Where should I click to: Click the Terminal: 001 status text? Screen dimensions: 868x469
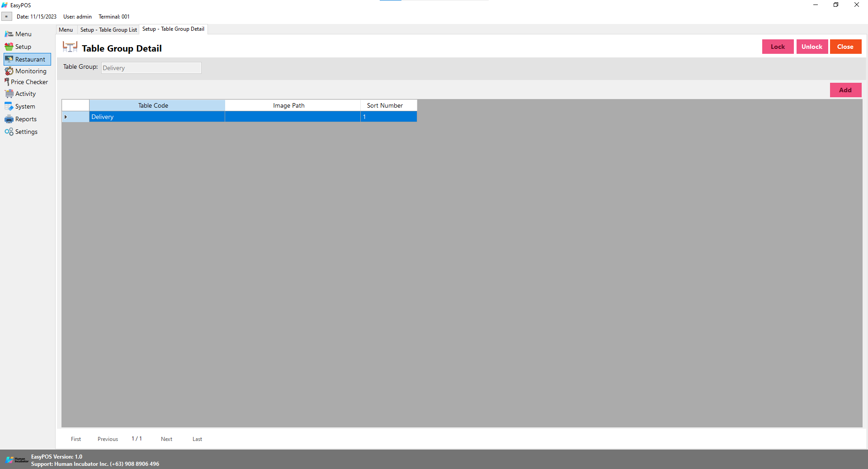tap(114, 17)
